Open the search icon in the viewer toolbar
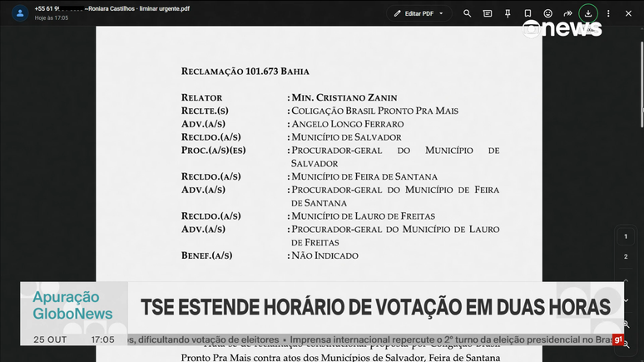Screen dimensions: 644x362 [x=467, y=13]
